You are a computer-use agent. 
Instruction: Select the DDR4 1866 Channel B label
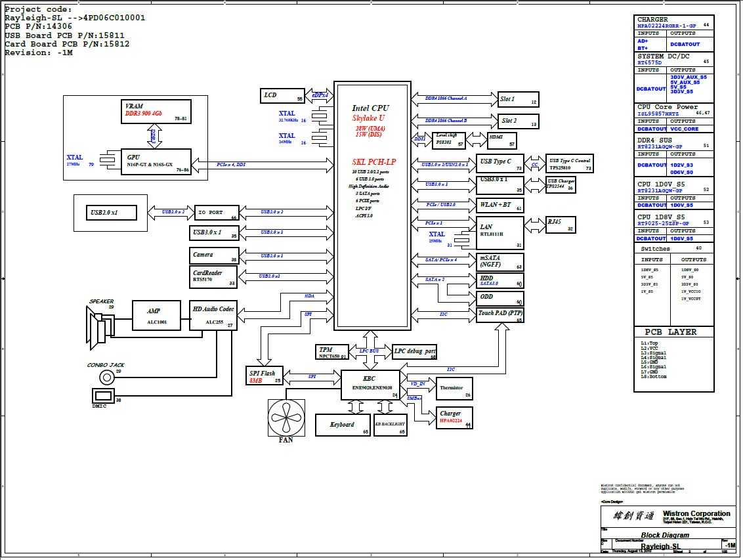tap(446, 121)
